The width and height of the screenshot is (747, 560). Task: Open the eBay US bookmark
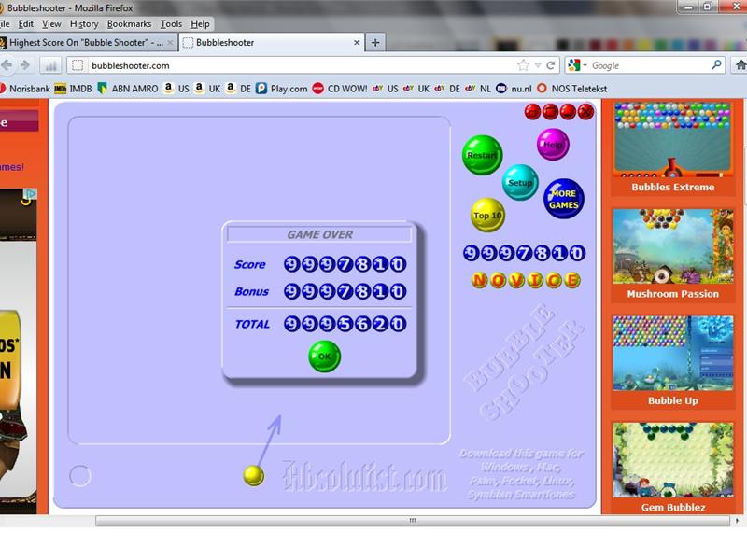[x=385, y=89]
